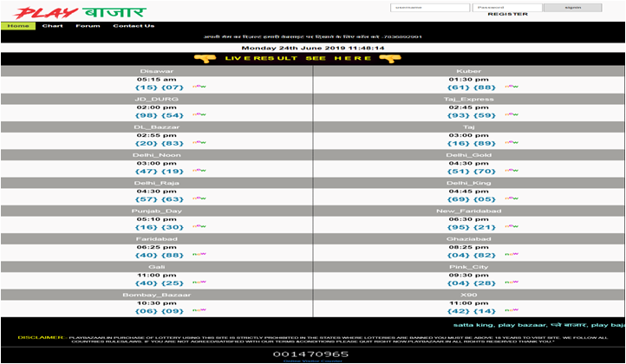
Task: Click the new badge in Delhi_Noon row
Action: (x=199, y=170)
